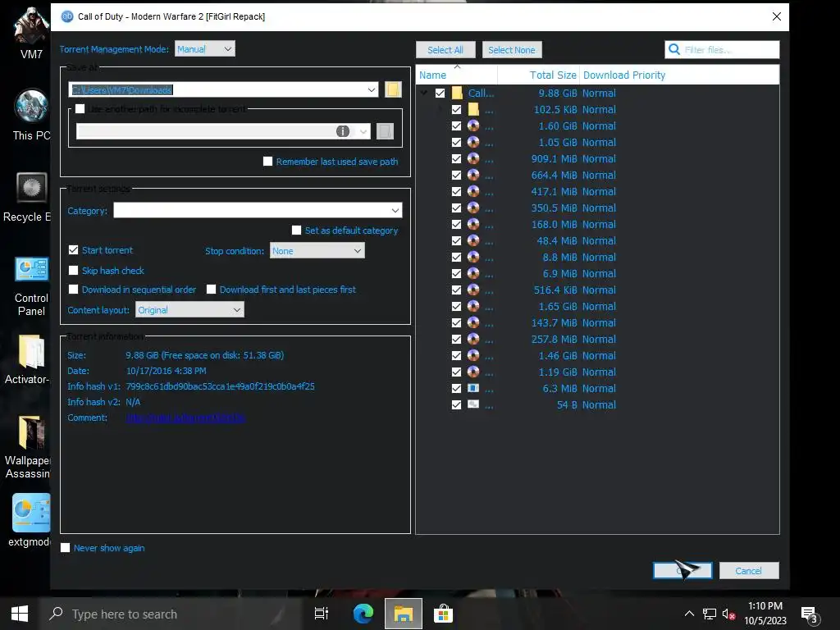Click the Filter files input field
Image resolution: width=840 pixels, height=630 pixels.
[x=722, y=49]
